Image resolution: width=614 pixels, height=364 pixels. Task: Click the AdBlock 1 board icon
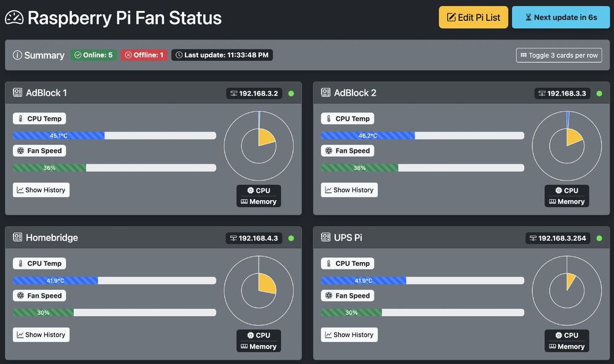click(18, 93)
